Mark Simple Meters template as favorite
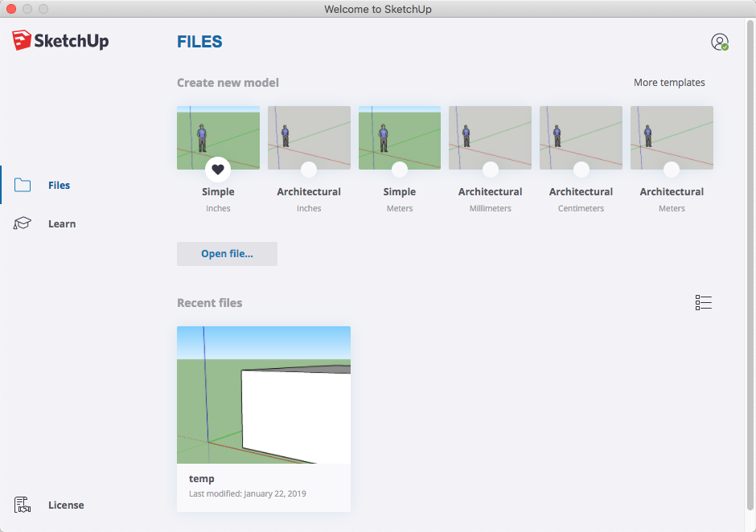The width and height of the screenshot is (756, 532). (399, 169)
